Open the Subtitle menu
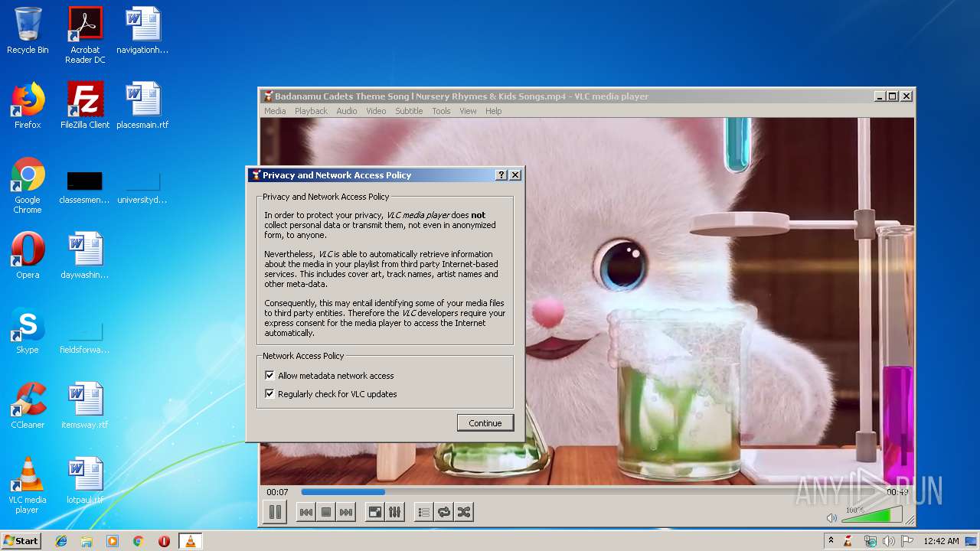Viewport: 980px width, 551px height. 409,111
